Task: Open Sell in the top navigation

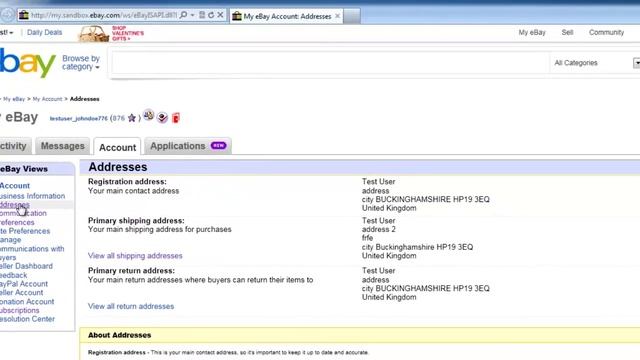Action: (x=567, y=32)
